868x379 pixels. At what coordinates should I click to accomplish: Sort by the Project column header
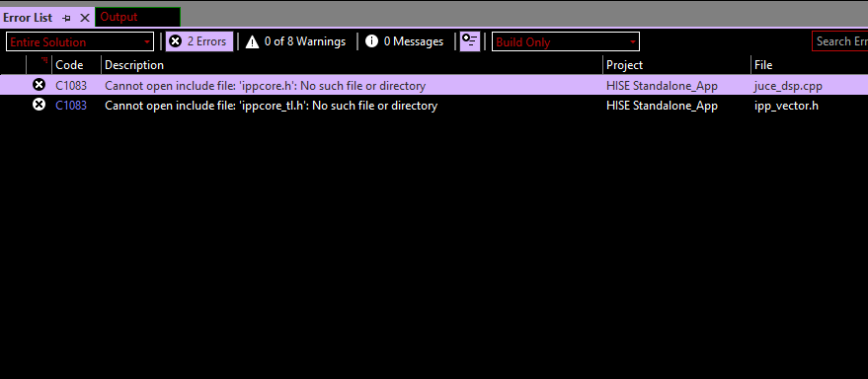pos(676,65)
